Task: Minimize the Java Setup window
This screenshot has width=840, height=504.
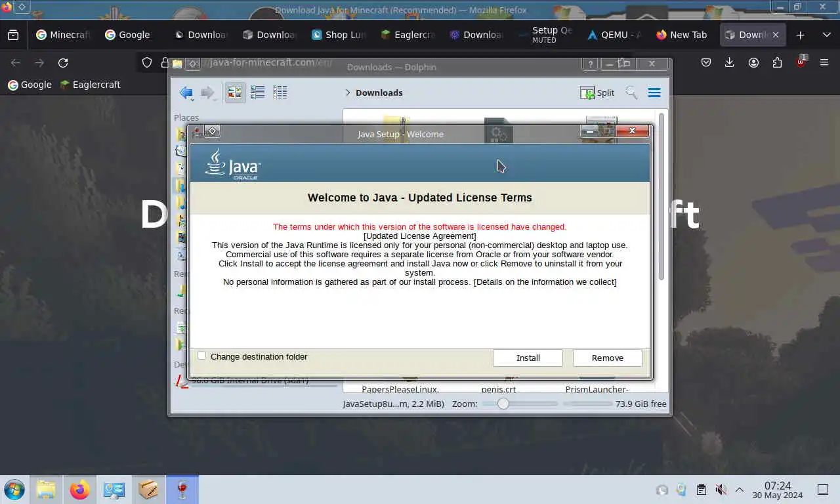Action: tap(589, 131)
